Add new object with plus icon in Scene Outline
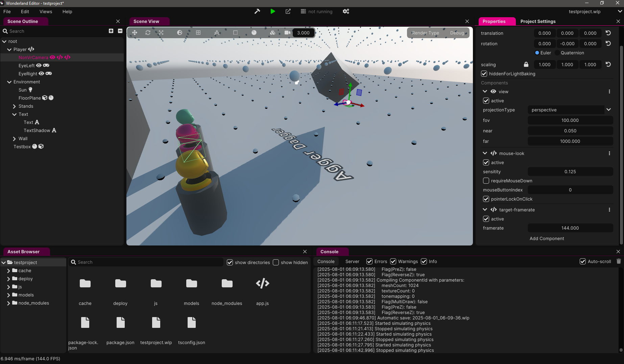 click(111, 31)
